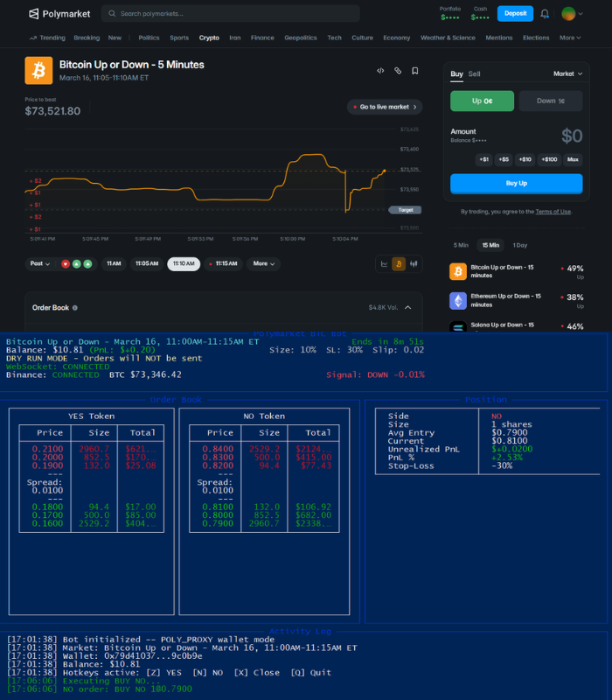Image resolution: width=612 pixels, height=700 pixels.
Task: Click the Trending arrow icon
Action: [33, 38]
